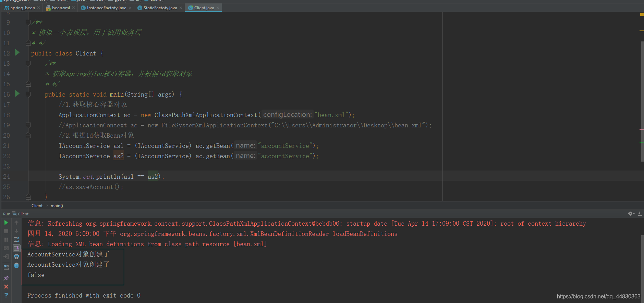Toggle scroll to end of console
Screen dimensions: 644x303
16,248
